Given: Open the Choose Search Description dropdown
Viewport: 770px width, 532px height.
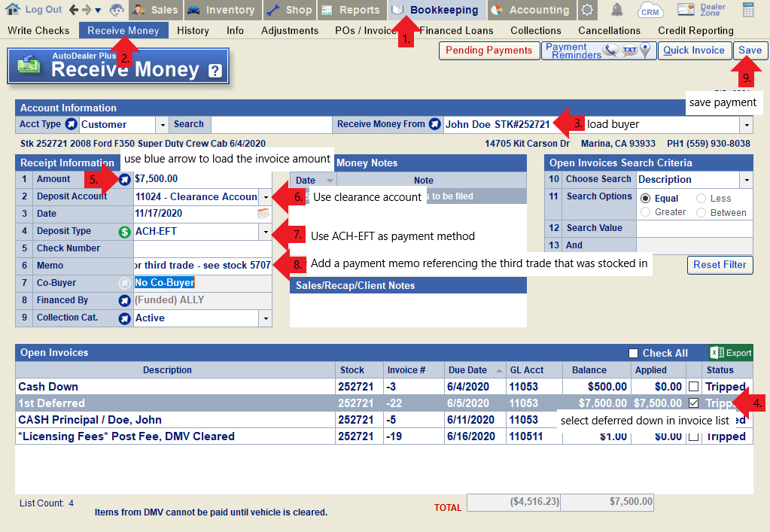Looking at the screenshot, I should click(747, 180).
